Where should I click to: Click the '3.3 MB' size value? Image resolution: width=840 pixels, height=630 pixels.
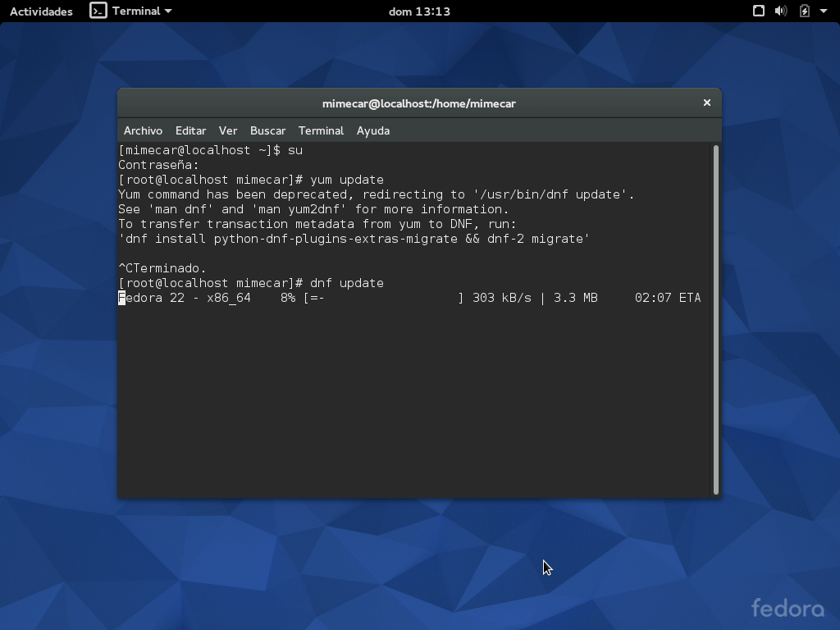575,298
